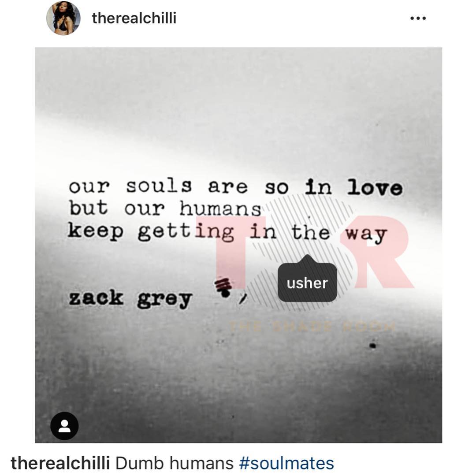
Task: Open therealchilli's profile picture avatar
Action: click(x=63, y=18)
